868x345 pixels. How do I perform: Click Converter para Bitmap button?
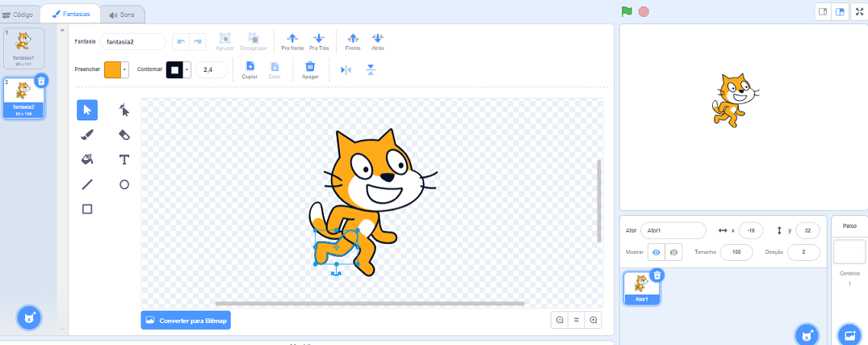186,321
